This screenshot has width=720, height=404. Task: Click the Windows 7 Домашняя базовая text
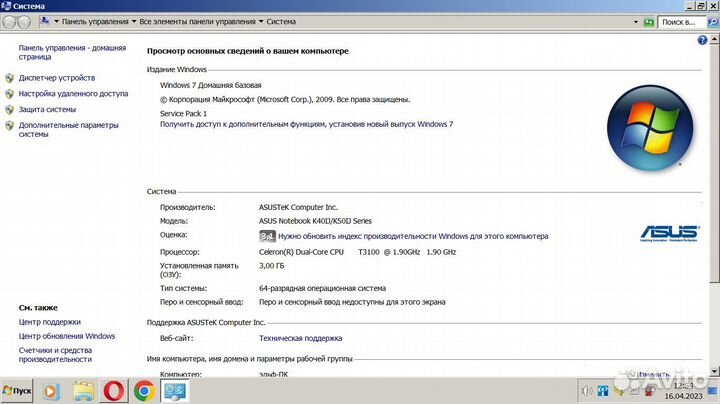(210, 85)
